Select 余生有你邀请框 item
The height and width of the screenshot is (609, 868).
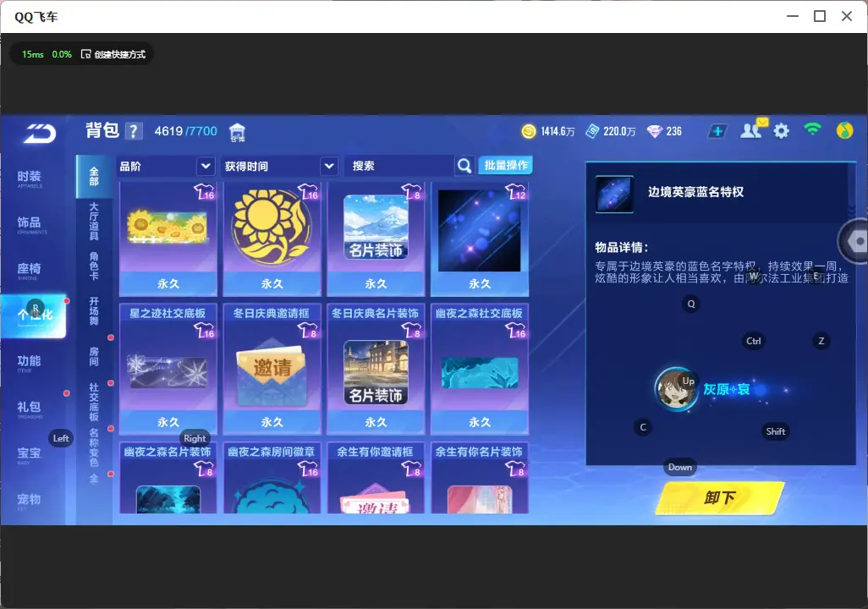376,478
